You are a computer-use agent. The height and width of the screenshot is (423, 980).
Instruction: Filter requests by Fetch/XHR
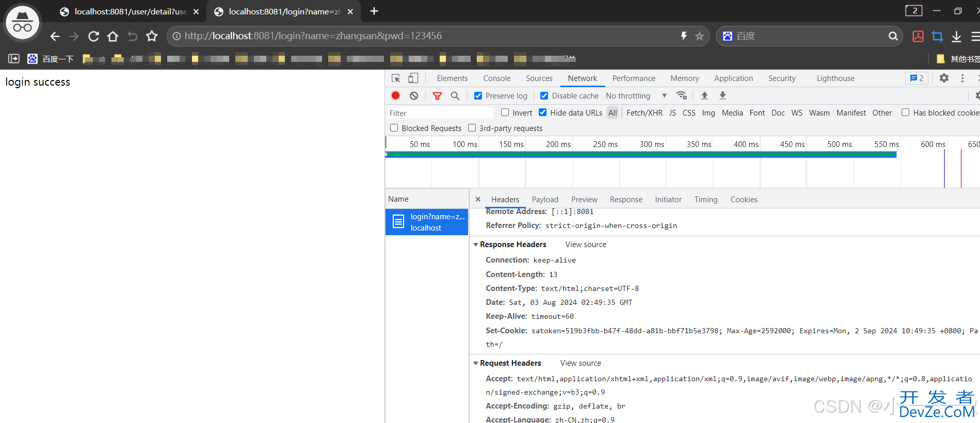645,113
